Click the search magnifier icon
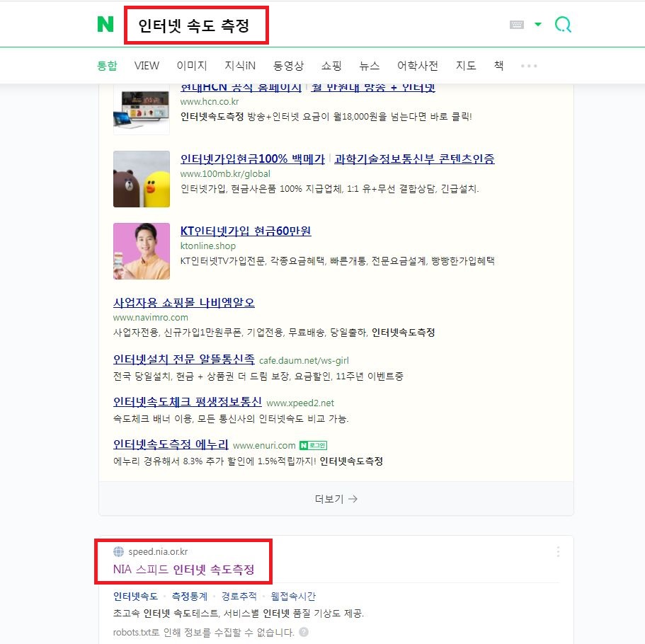The height and width of the screenshot is (644, 645). pyautogui.click(x=563, y=25)
